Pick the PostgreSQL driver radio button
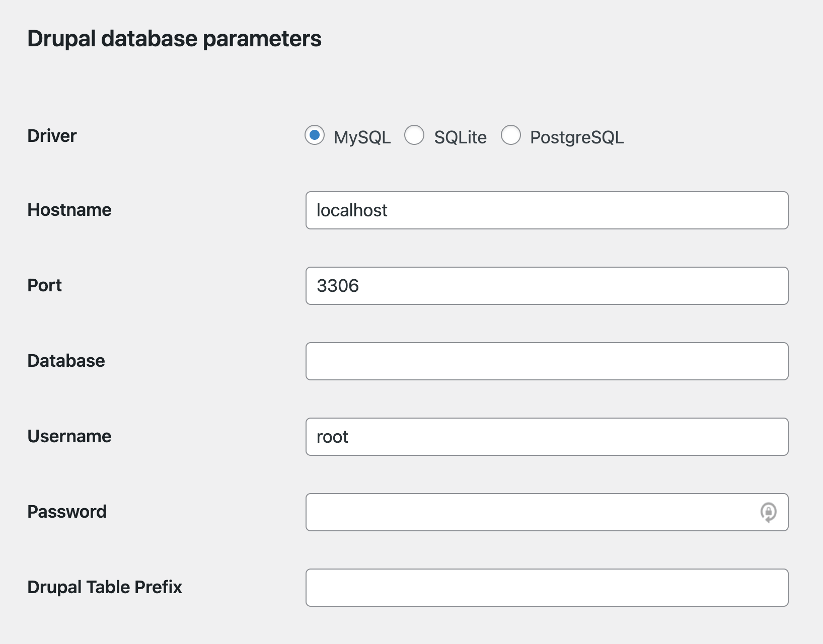The height and width of the screenshot is (644, 823). click(x=510, y=135)
